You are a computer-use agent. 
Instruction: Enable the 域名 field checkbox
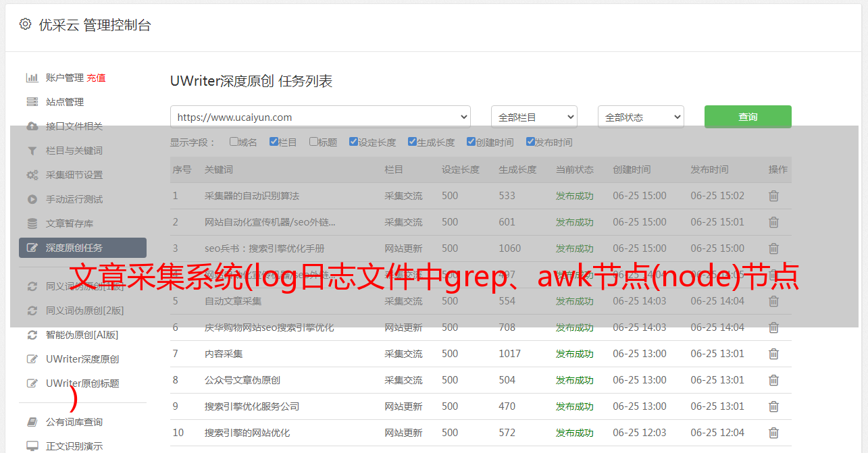(x=234, y=142)
